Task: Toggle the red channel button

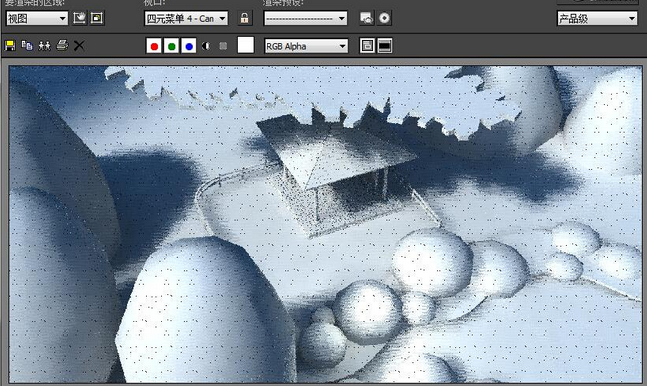Action: (x=154, y=46)
